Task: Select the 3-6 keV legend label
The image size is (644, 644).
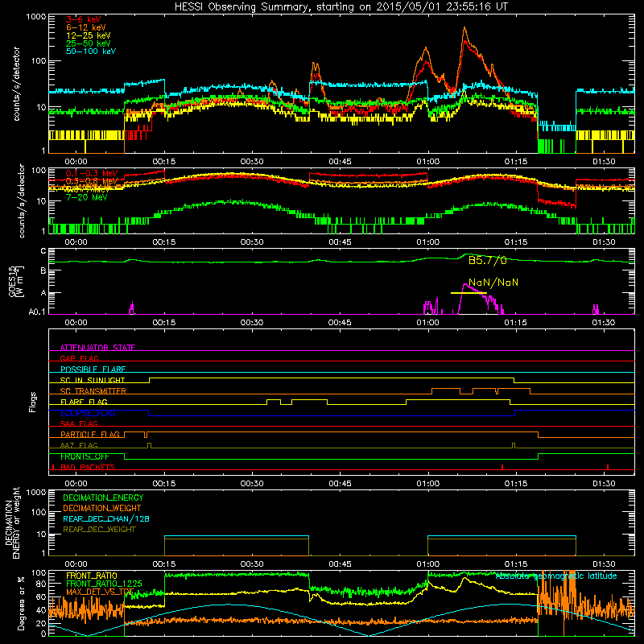Action: click(84, 19)
